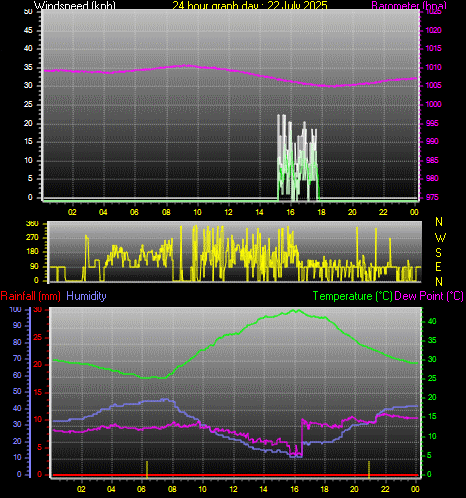Click the 24 hour graph day title
This screenshot has width=466, height=498.
[x=250, y=5]
